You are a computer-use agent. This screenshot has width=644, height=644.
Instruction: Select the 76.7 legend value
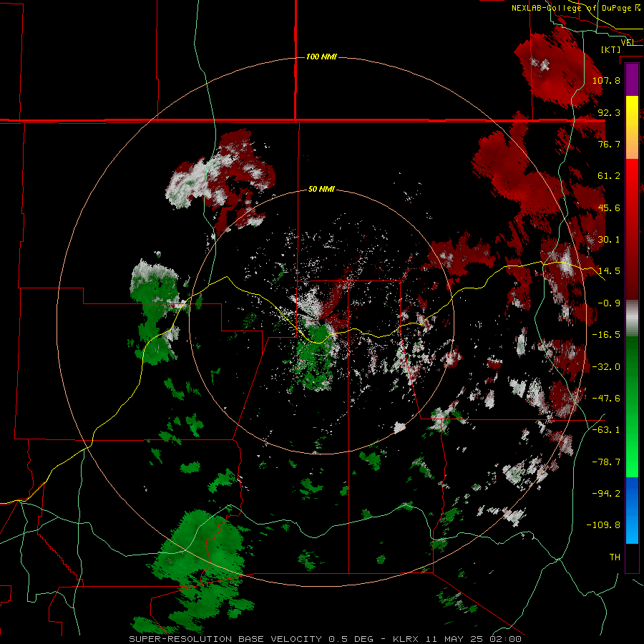609,144
